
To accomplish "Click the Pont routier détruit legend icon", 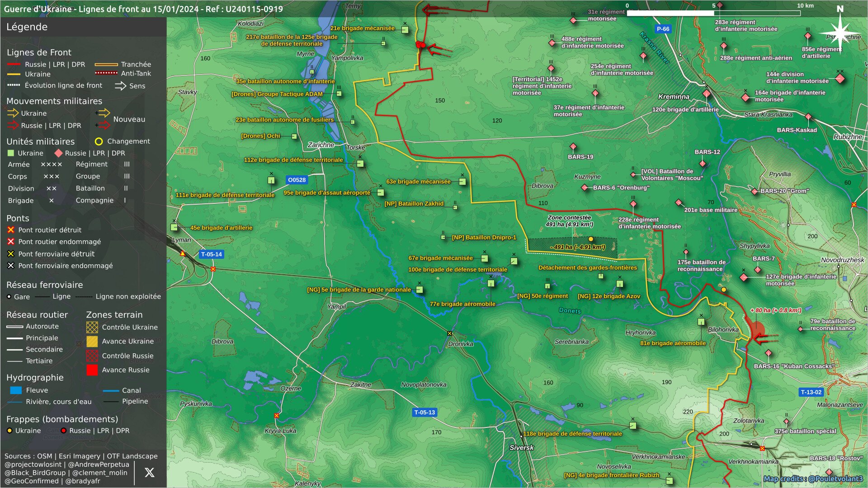I will tap(11, 230).
